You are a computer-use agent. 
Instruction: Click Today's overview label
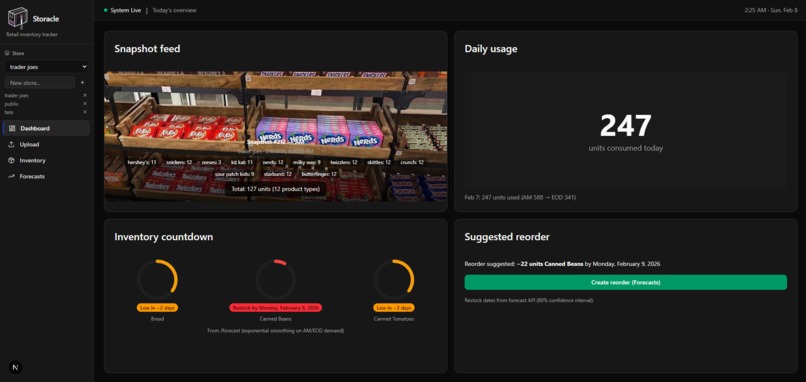174,10
